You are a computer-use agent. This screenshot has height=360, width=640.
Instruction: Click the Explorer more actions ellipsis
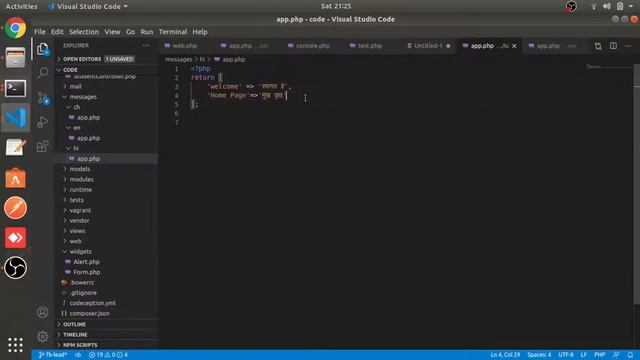click(145, 46)
